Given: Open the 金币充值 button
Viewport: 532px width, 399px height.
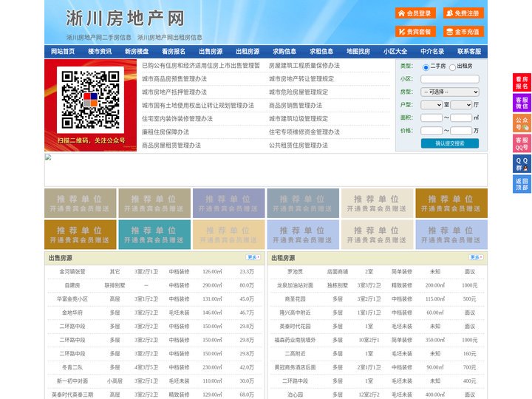Looking at the screenshot, I should click(463, 32).
